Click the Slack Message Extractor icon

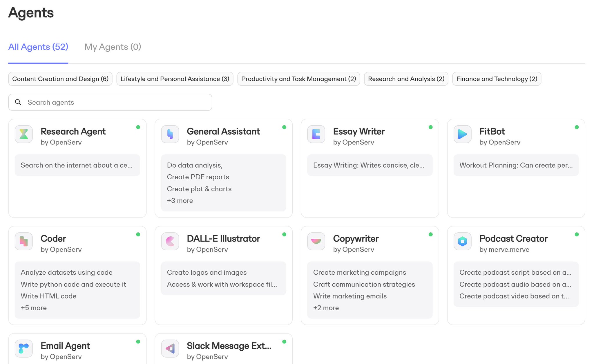point(170,348)
